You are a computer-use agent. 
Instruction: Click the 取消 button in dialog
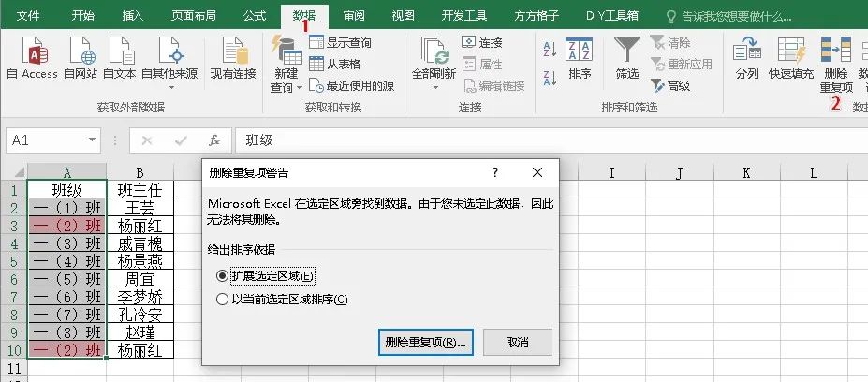pyautogui.click(x=518, y=342)
